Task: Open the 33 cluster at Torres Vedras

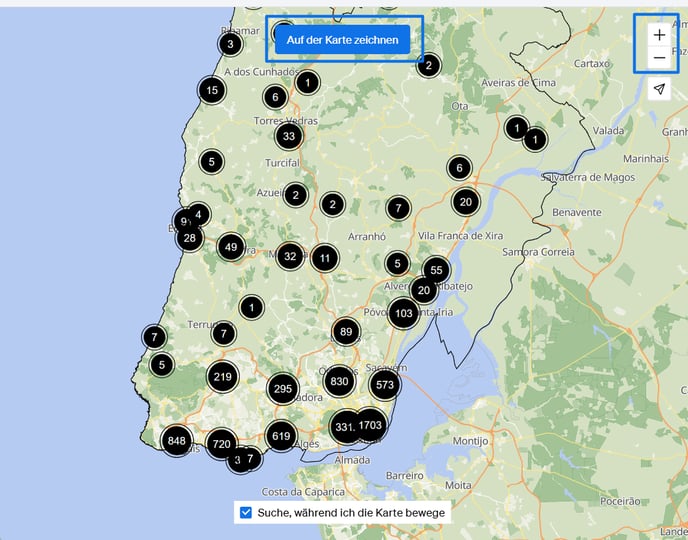Action: 289,136
